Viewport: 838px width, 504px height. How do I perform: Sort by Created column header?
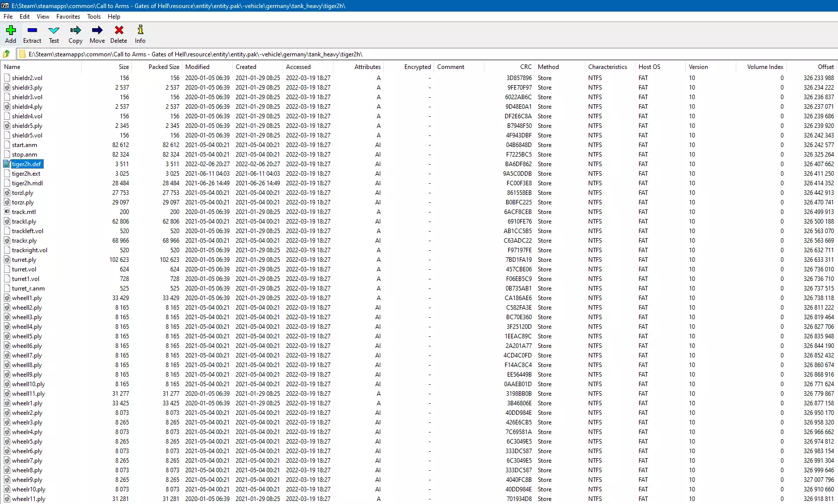point(257,67)
